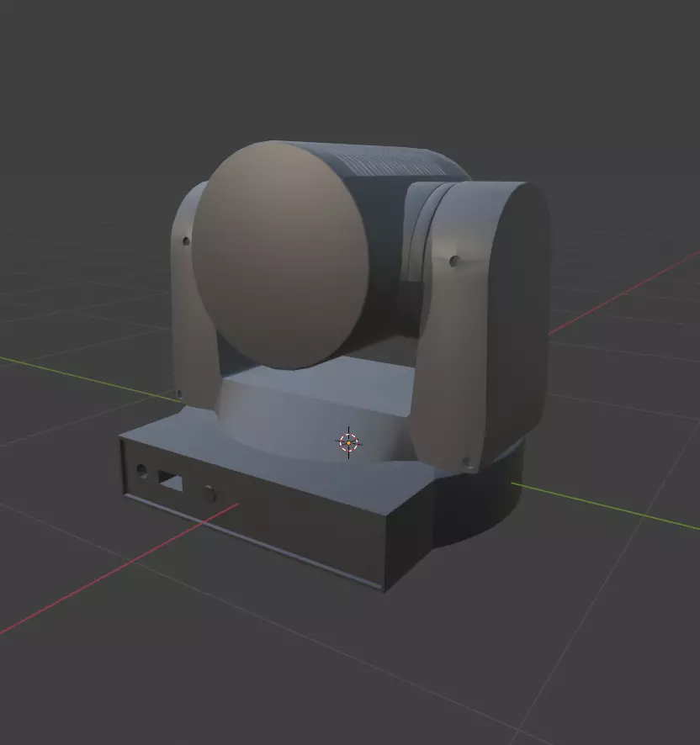Click the upper screw hole on left yoke arm
Screen dimensions: 700x745
pos(186,241)
